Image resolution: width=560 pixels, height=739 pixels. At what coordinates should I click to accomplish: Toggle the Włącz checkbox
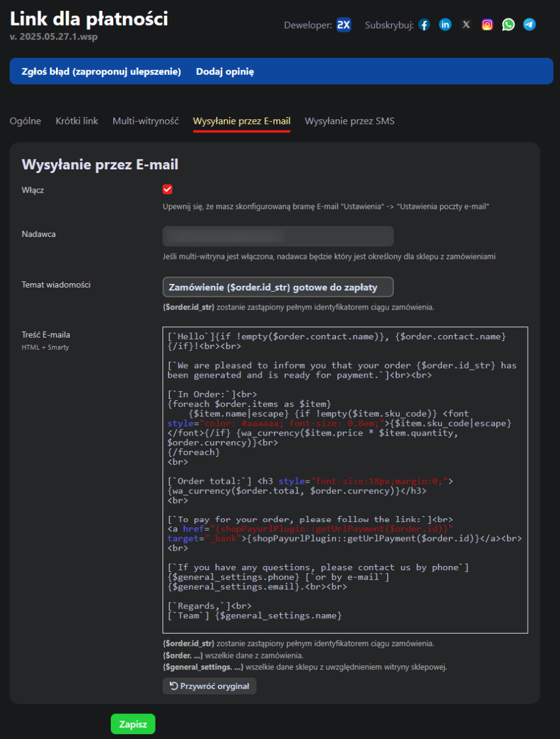pyautogui.click(x=167, y=189)
